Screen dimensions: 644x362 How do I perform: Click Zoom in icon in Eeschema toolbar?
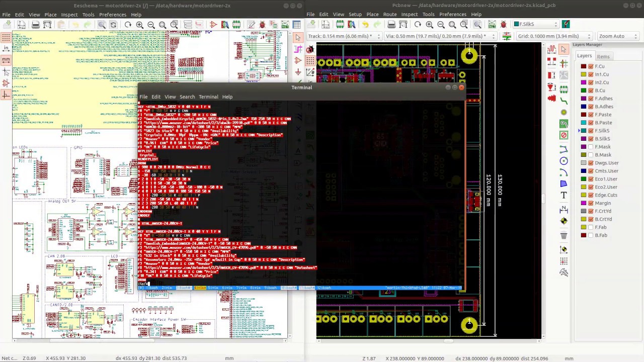[x=140, y=25]
